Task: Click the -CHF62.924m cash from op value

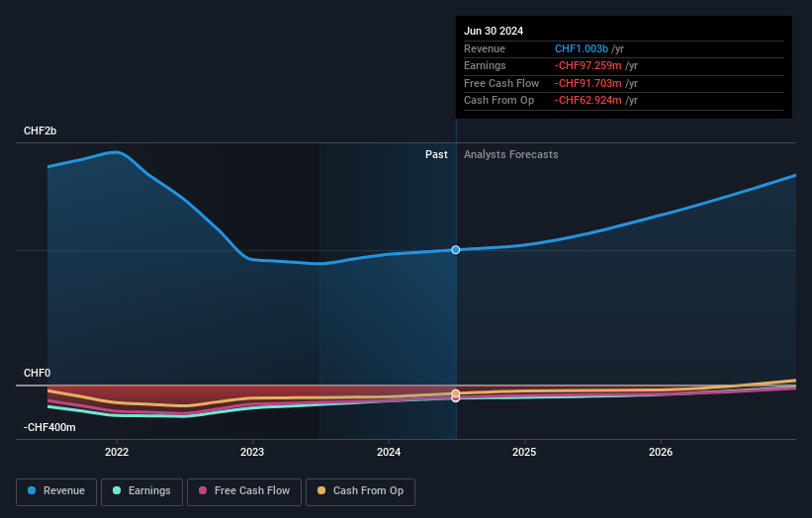Action: [x=588, y=101]
